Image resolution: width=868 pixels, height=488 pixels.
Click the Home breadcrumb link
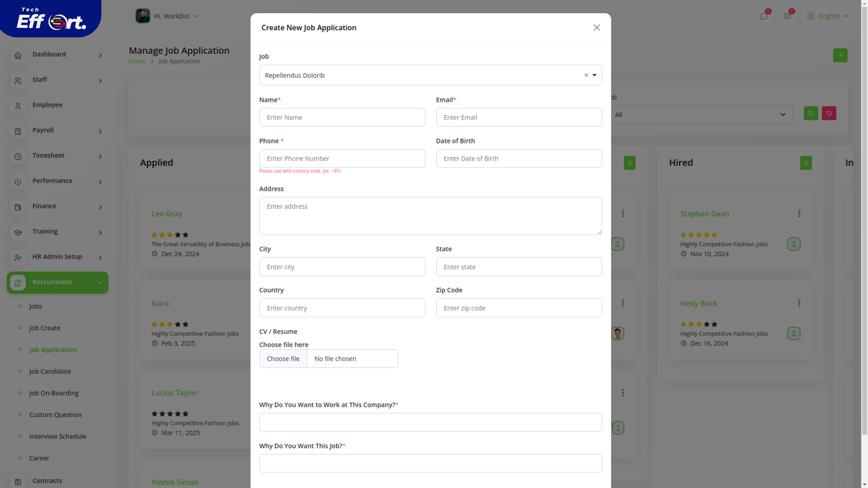pos(137,61)
